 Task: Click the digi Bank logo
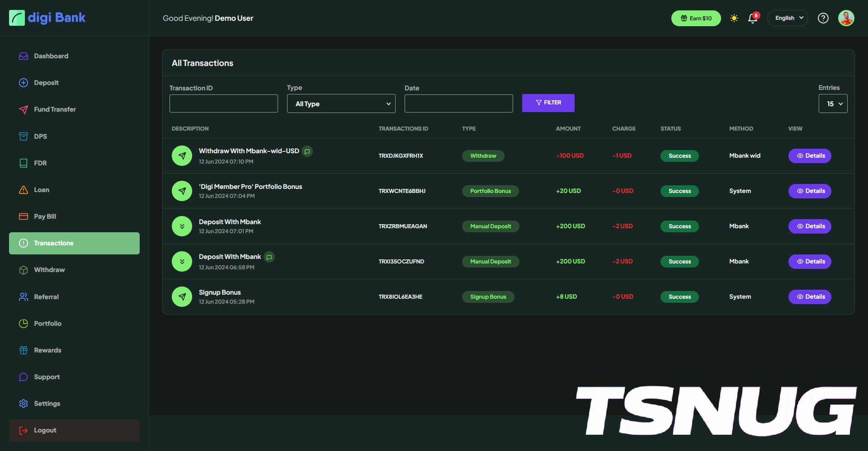(x=47, y=18)
